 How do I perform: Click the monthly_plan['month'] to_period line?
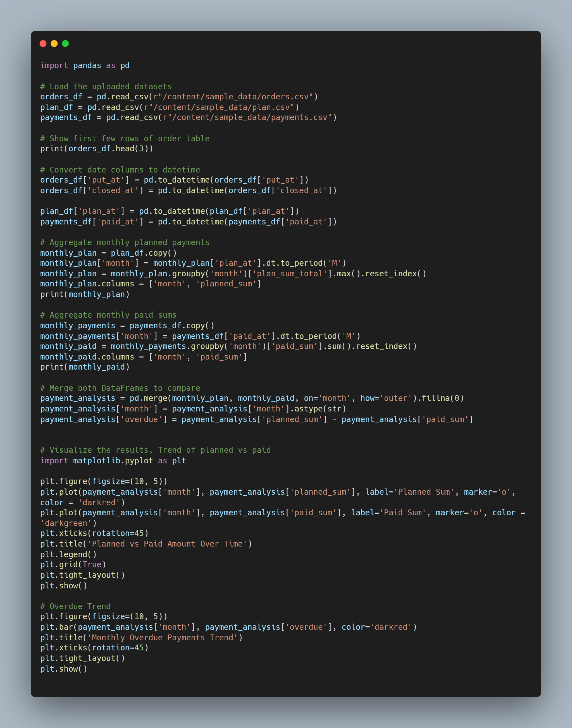[193, 263]
